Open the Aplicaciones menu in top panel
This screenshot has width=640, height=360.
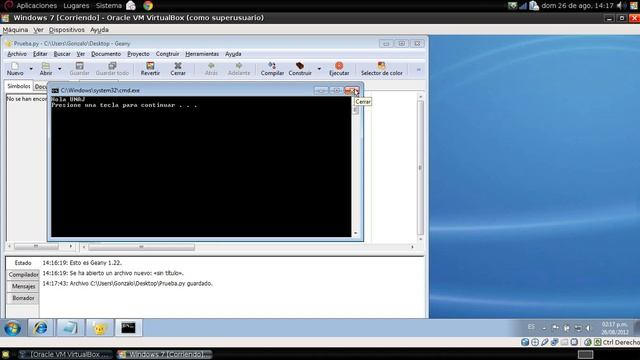point(36,6)
